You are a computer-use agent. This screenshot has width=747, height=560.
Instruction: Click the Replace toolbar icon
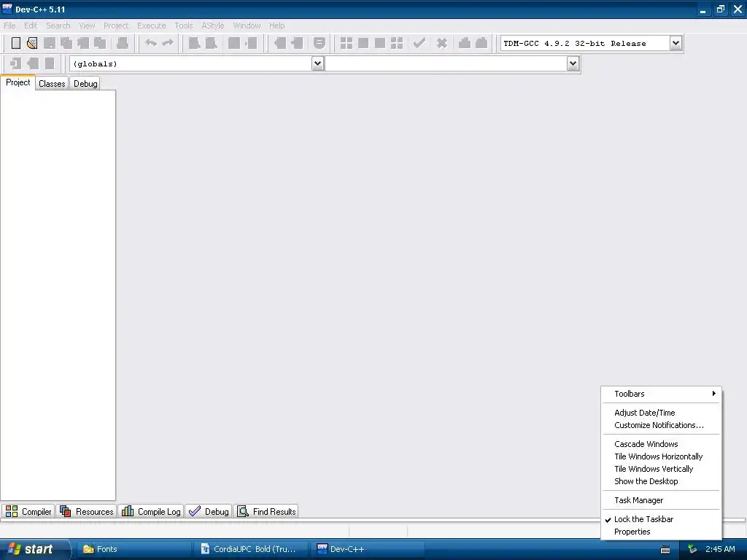[211, 43]
